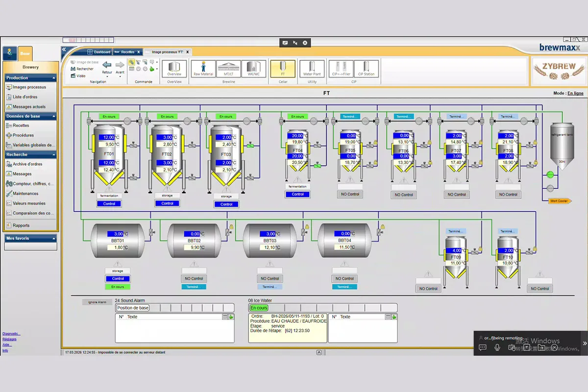Click the Retour back arrow
Viewport: 588px width, 392px height.
pos(107,65)
